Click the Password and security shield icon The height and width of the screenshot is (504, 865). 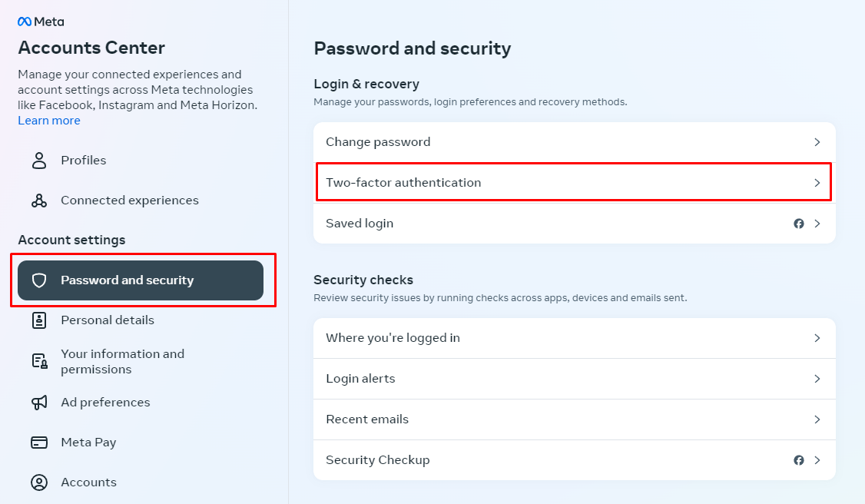click(39, 280)
